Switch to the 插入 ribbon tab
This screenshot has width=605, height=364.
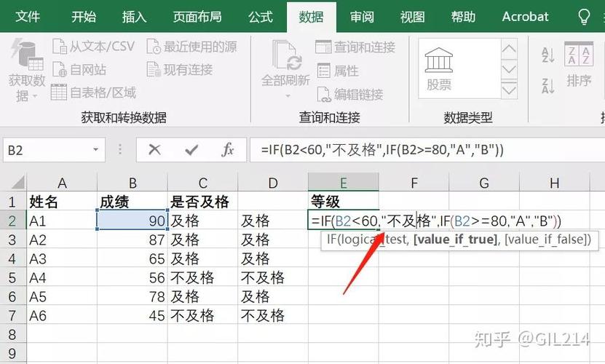(134, 17)
